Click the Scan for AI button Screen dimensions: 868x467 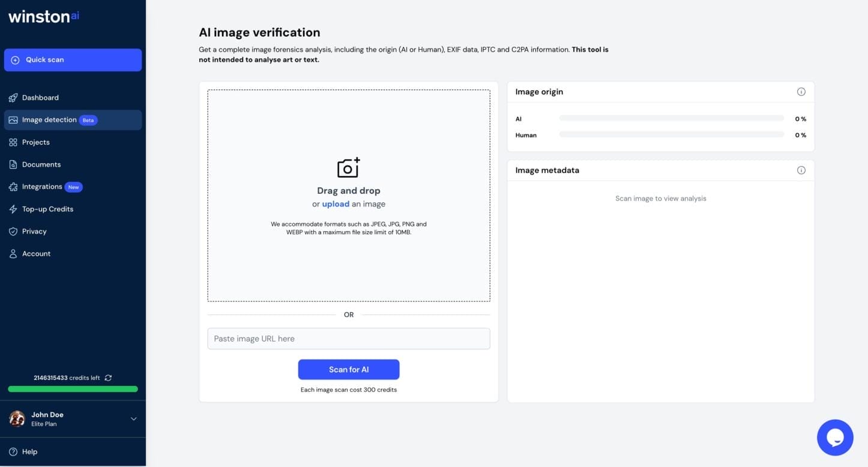pyautogui.click(x=348, y=369)
